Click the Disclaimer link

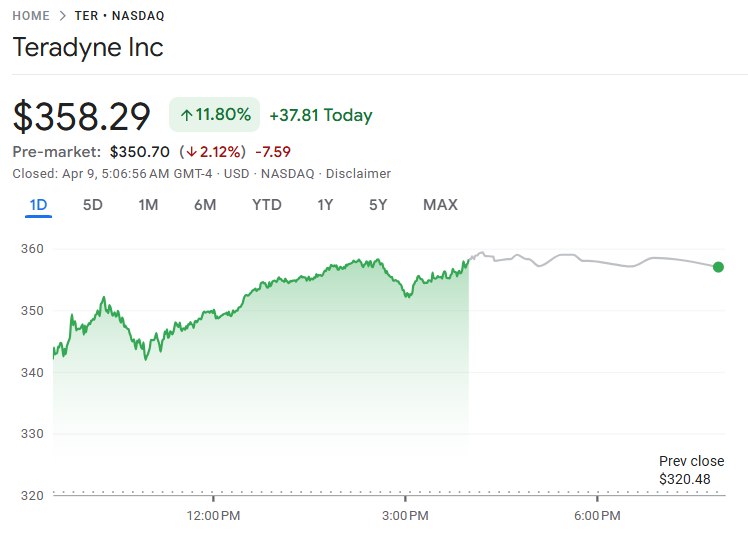(x=360, y=174)
